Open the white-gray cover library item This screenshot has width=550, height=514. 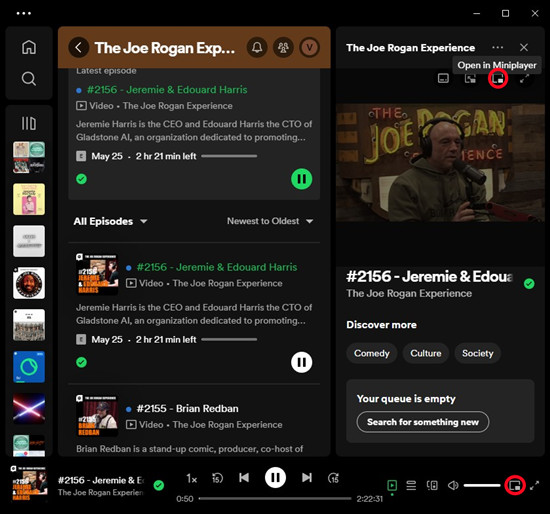coord(29,241)
